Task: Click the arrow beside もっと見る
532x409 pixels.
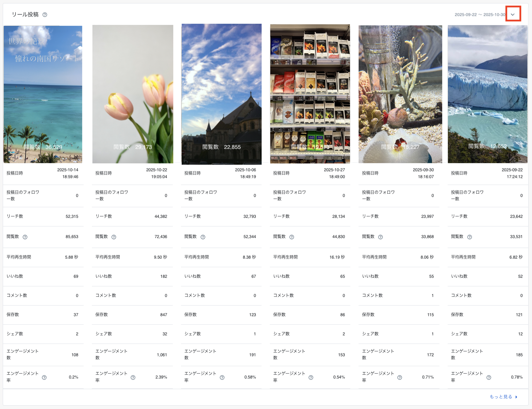Action: [517, 397]
